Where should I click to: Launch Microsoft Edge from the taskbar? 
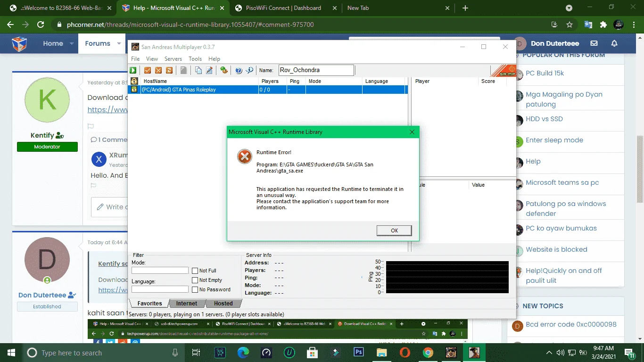(243, 353)
